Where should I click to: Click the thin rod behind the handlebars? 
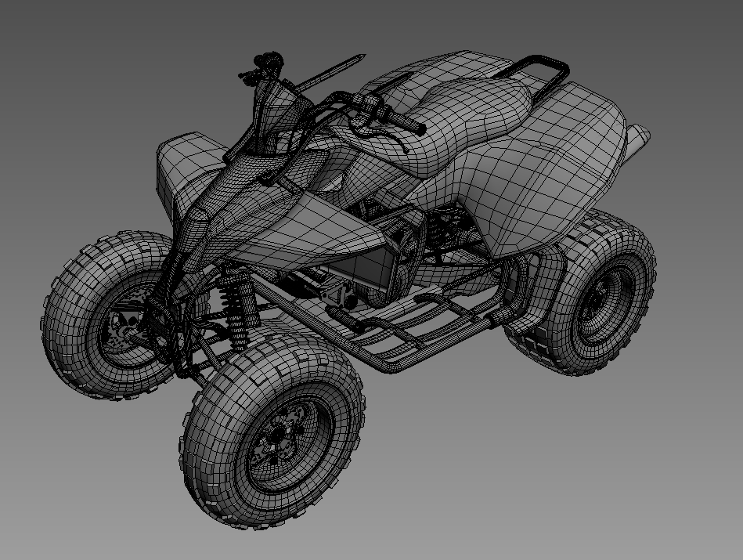point(329,72)
